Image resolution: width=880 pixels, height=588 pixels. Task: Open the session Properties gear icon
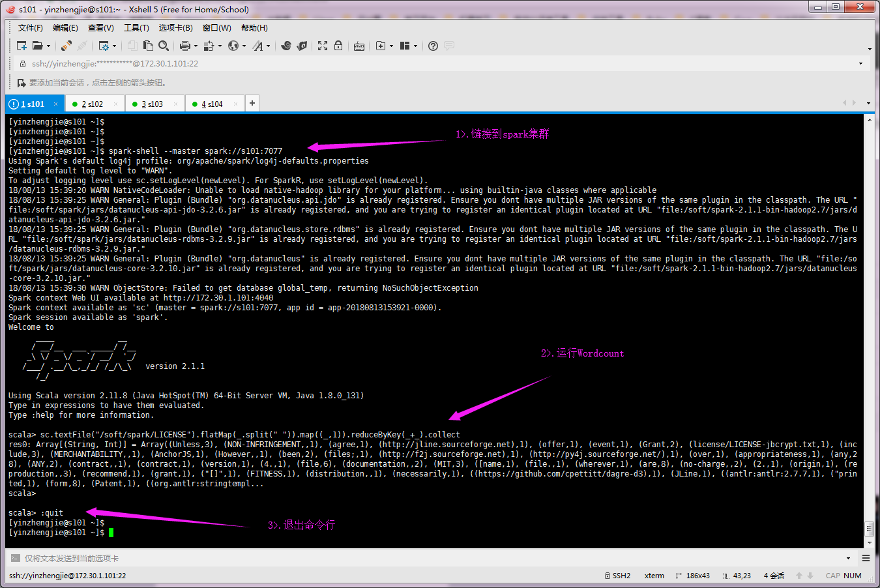(104, 46)
